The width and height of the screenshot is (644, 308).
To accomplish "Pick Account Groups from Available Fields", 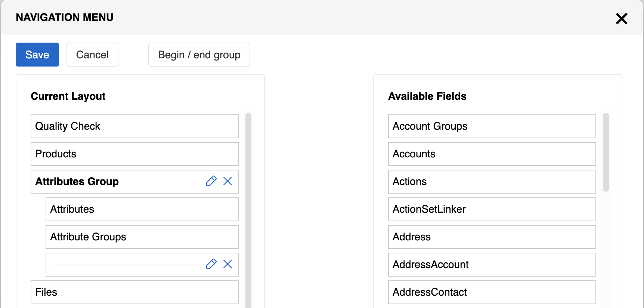I will point(492,126).
